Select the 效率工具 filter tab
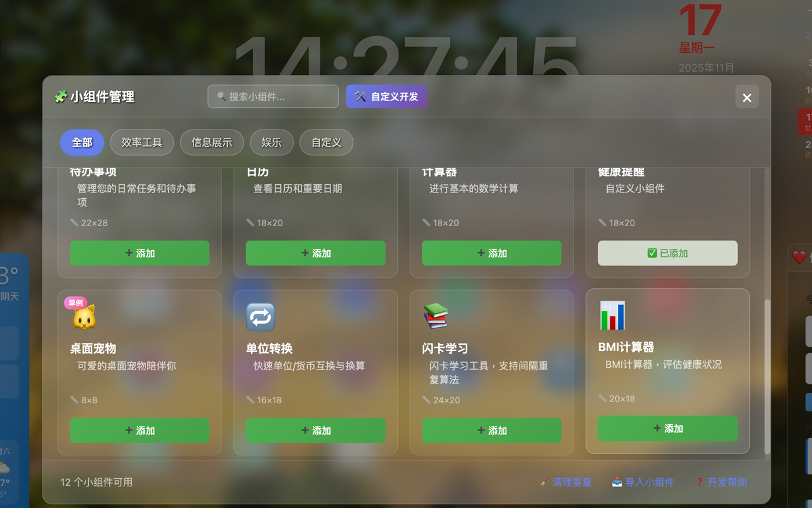This screenshot has height=508, width=812. click(x=141, y=142)
